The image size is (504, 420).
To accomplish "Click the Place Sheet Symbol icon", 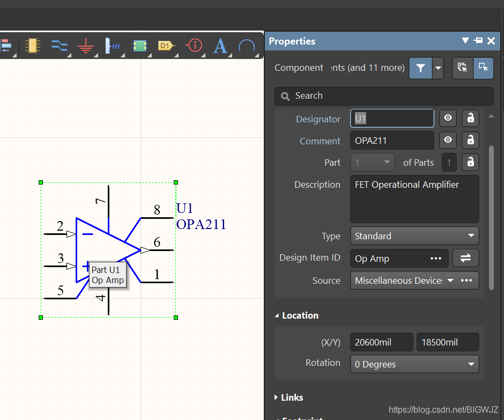I will click(140, 46).
